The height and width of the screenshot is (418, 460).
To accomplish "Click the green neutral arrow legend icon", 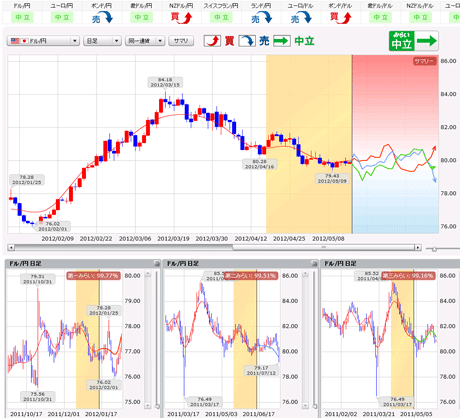I will pyautogui.click(x=282, y=41).
